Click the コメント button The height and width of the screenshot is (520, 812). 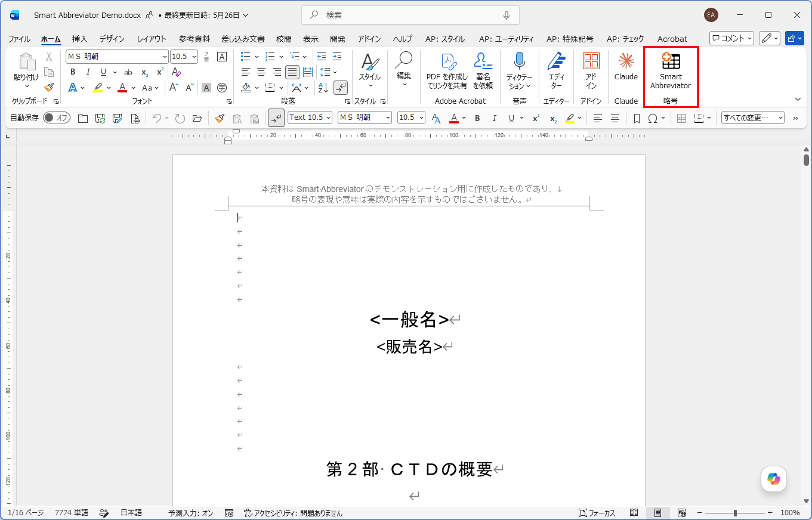(x=731, y=38)
